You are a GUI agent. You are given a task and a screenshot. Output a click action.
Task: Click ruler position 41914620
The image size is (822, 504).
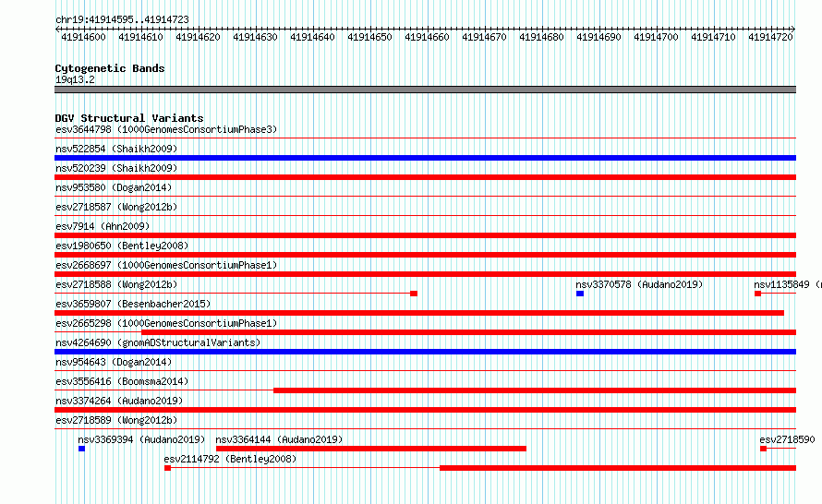198,37
